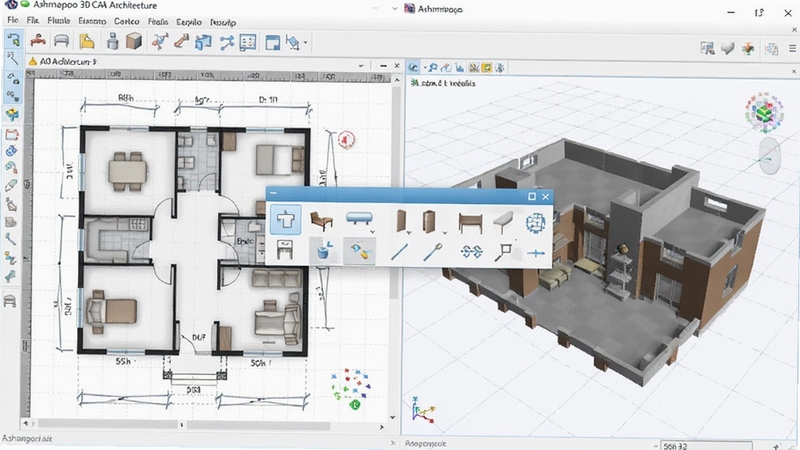Select the paint brush tool in palette
Screen dimensions: 800x450
coord(360,251)
